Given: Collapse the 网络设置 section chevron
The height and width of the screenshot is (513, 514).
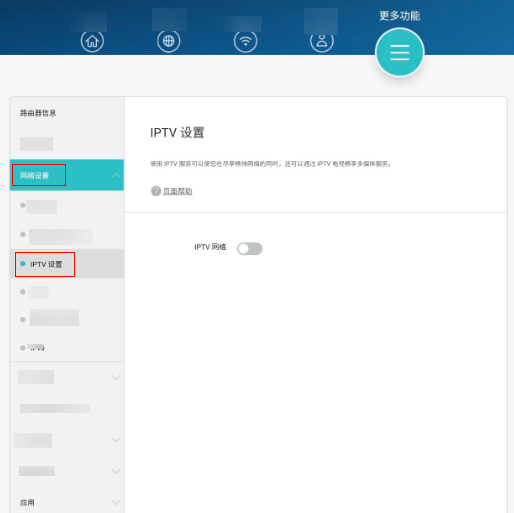Looking at the screenshot, I should [116, 175].
